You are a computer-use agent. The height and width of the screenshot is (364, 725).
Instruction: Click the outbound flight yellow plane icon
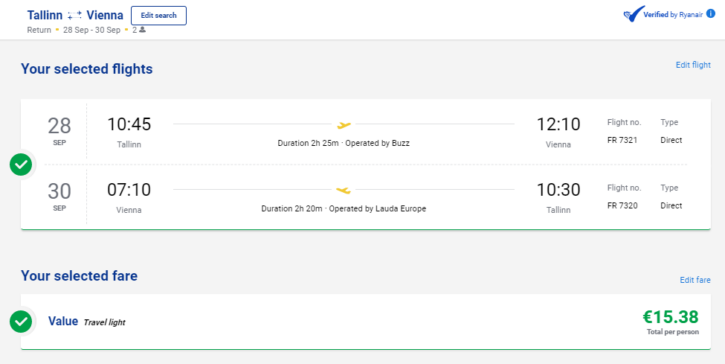[x=344, y=124]
